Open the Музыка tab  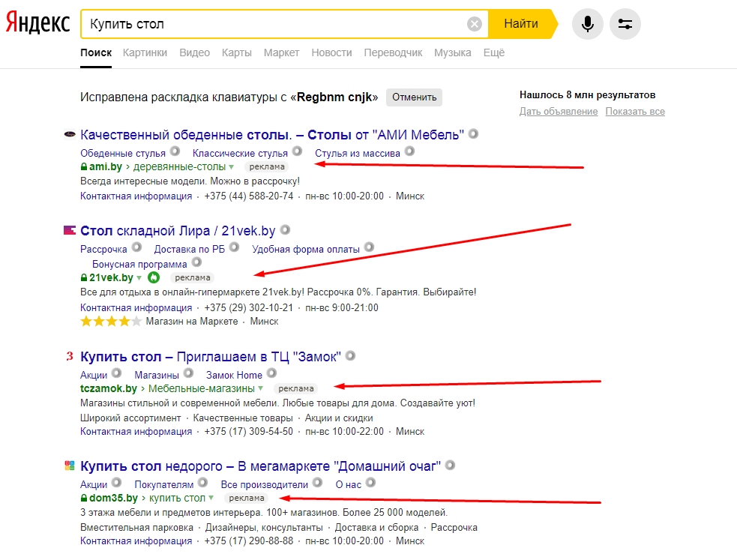[453, 52]
